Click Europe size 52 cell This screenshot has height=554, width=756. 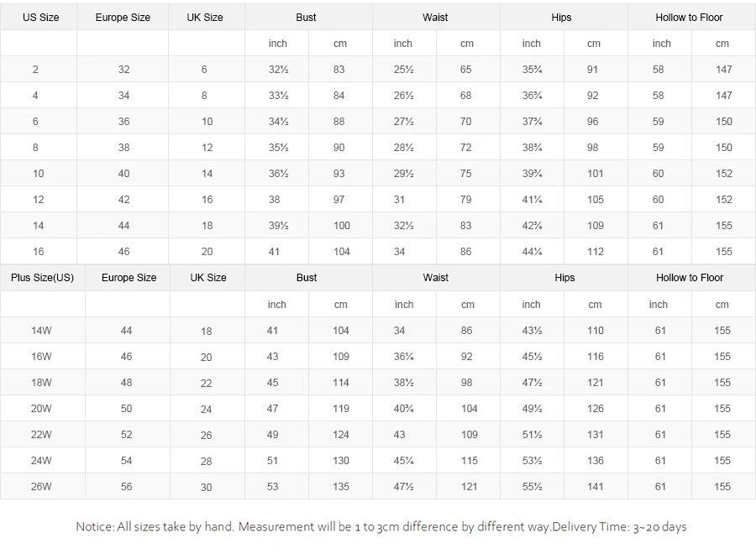pos(126,435)
